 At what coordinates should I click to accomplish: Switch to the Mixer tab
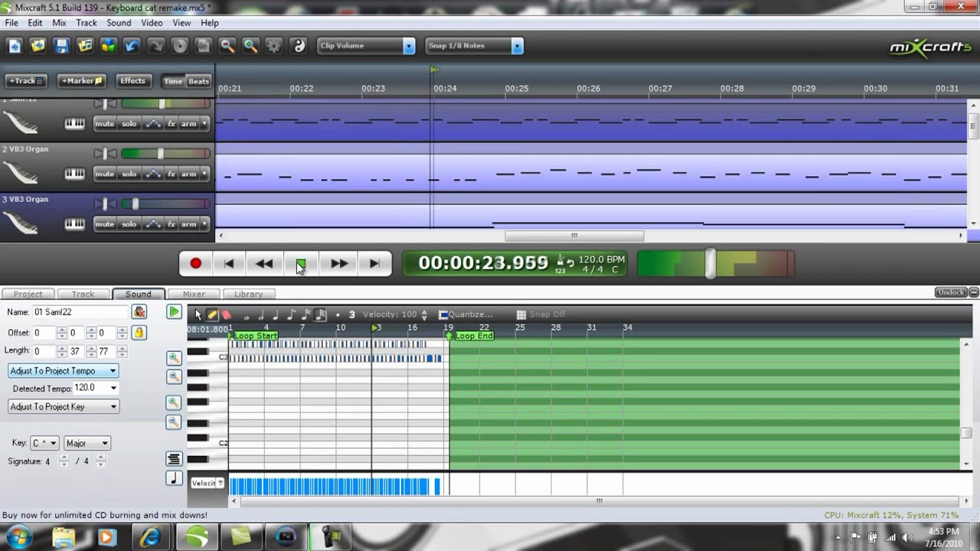point(194,294)
